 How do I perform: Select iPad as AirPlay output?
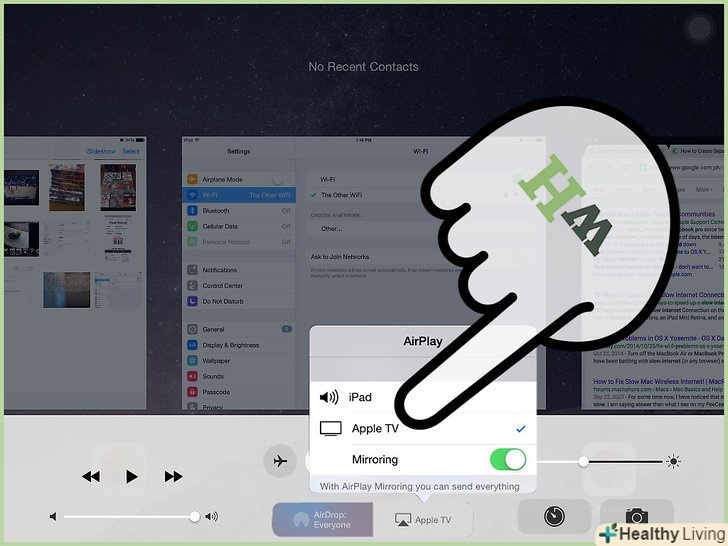[423, 397]
